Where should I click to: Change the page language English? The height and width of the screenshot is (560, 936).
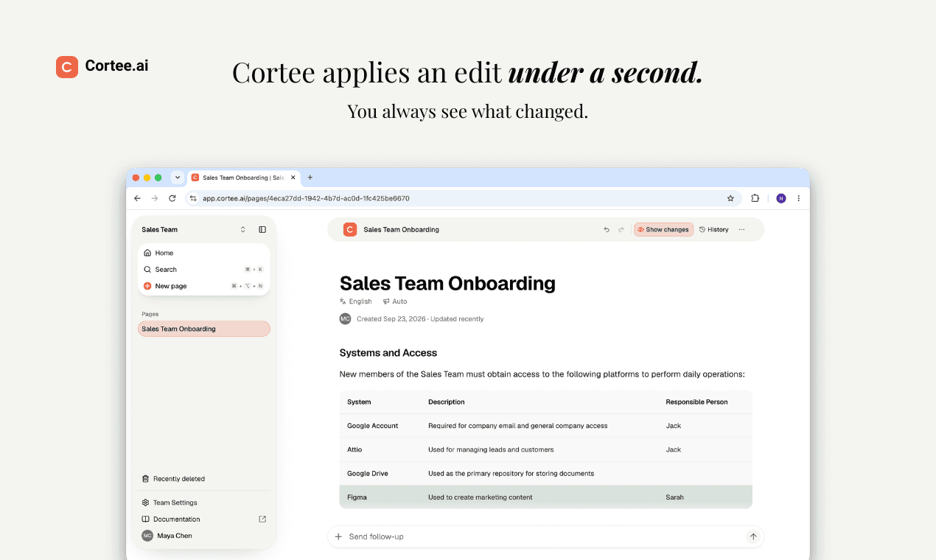(x=356, y=301)
